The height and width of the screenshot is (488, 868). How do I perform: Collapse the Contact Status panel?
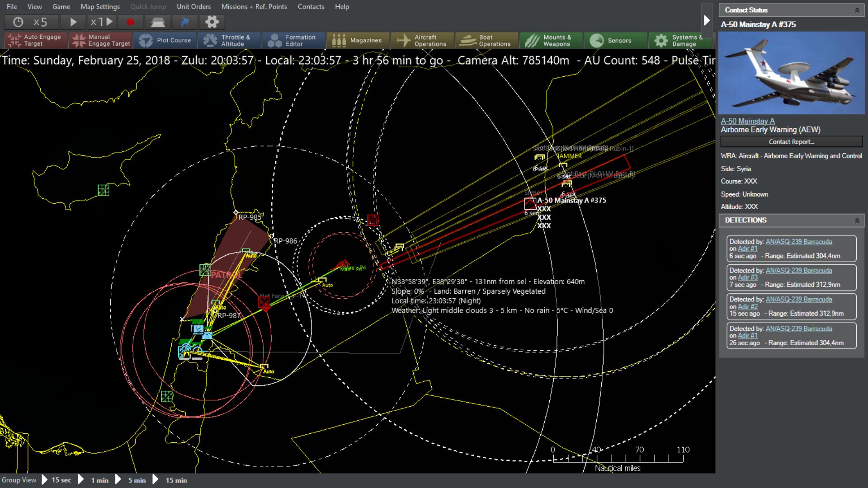tap(857, 10)
